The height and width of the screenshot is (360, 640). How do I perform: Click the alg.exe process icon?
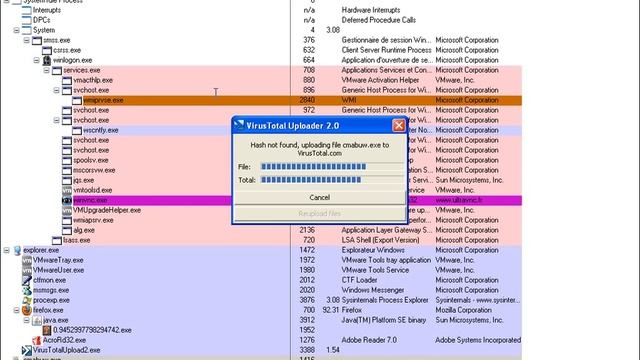click(67, 230)
